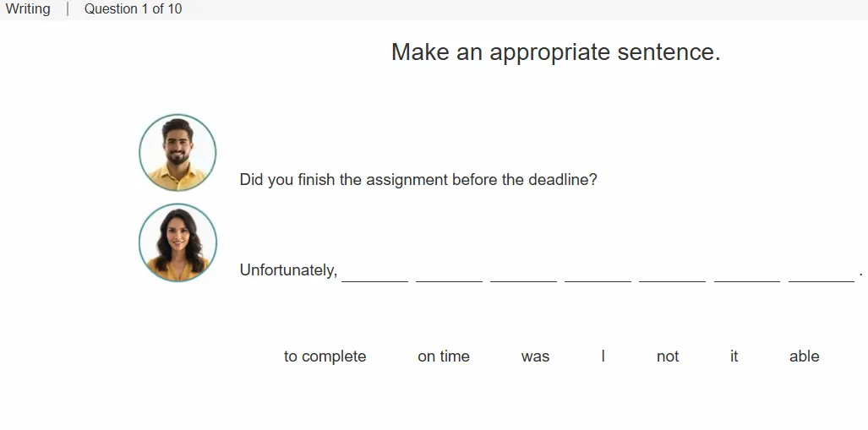The height and width of the screenshot is (430, 868).
Task: Select the 'able' word tile
Action: 805,357
